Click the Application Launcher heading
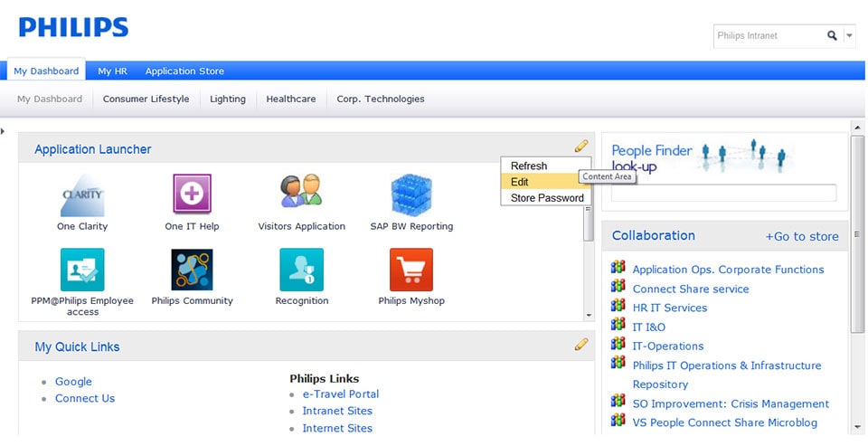Screen dimensions: 868x446 (x=92, y=149)
